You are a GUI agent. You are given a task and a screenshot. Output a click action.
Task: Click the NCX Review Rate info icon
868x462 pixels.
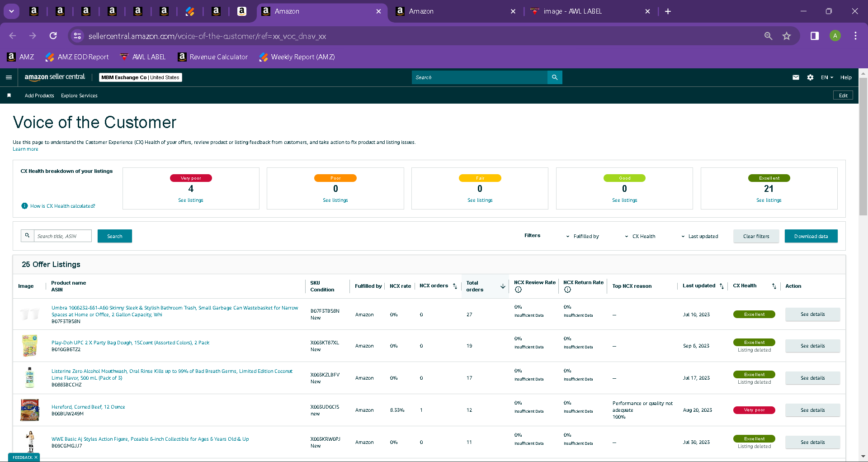coord(518,290)
